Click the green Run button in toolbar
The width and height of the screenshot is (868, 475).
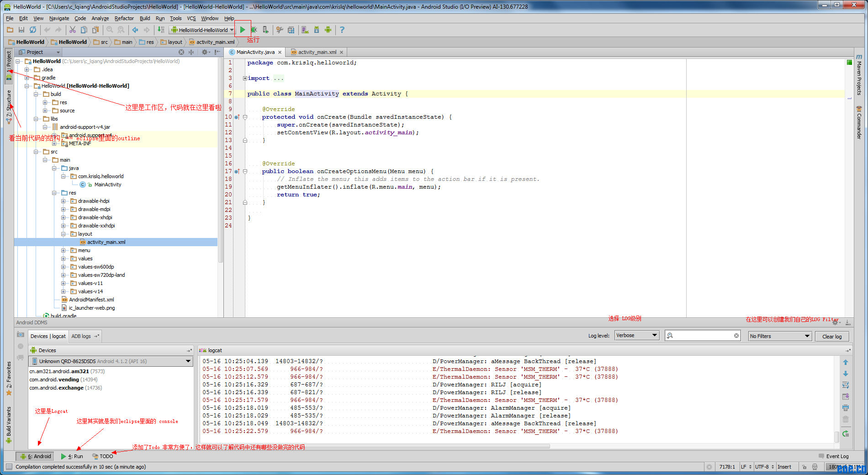point(243,30)
